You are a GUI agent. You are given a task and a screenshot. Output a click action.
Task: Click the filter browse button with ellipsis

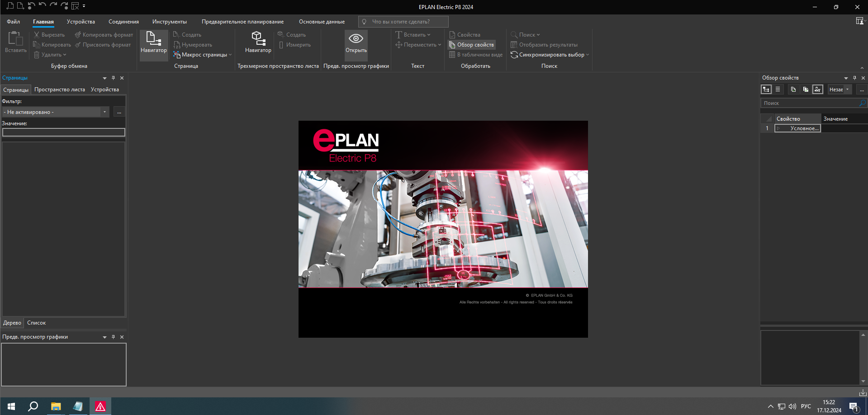(x=119, y=112)
